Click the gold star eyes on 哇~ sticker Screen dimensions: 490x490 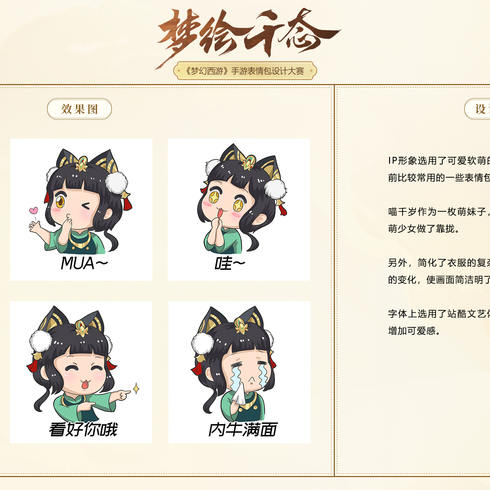tap(226, 201)
